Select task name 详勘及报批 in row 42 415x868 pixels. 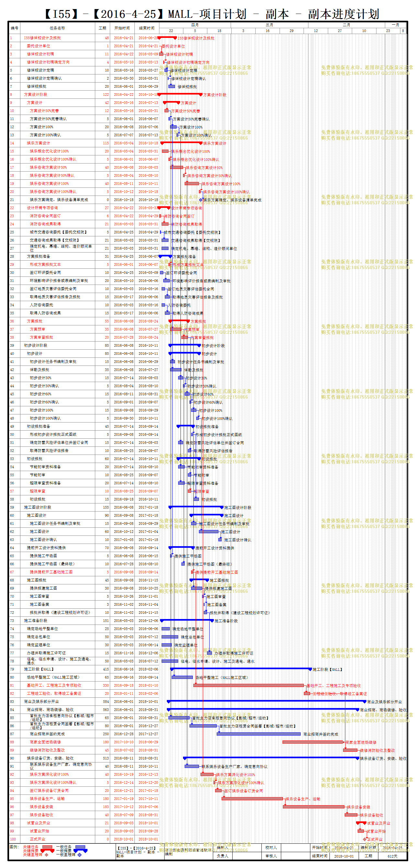click(x=40, y=370)
